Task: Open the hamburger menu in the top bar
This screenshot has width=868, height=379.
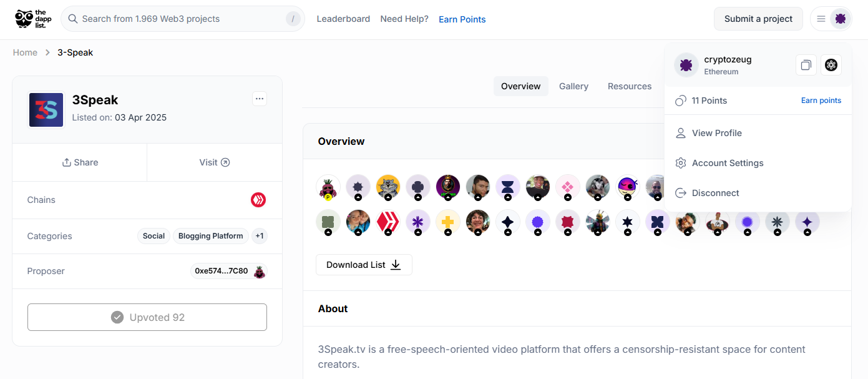Action: (821, 19)
